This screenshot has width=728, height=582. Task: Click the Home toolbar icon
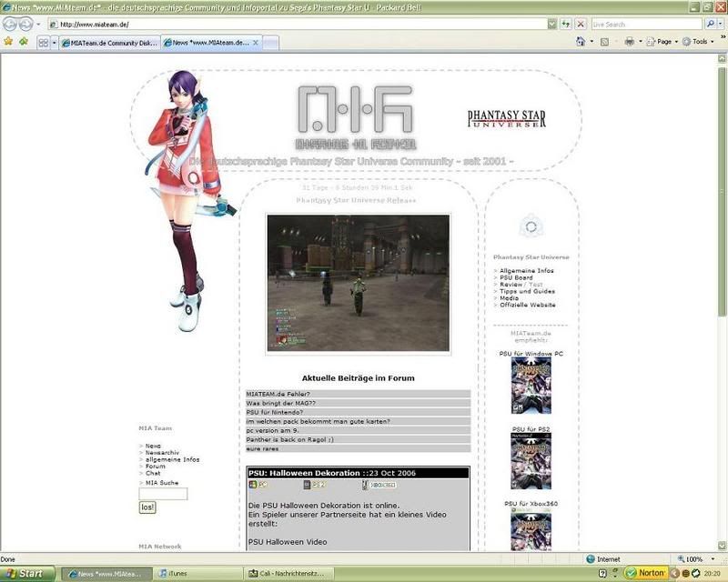581,42
